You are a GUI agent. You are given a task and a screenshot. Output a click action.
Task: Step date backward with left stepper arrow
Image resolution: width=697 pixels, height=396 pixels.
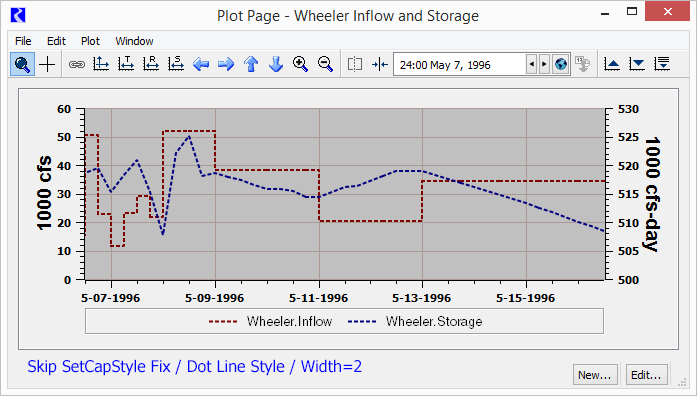point(532,64)
